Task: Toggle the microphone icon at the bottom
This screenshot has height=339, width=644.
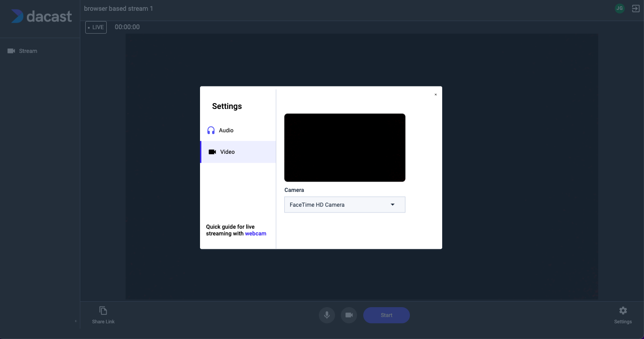Action: (x=326, y=315)
